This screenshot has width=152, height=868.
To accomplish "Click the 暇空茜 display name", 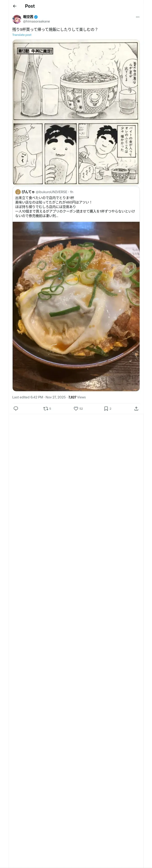I will (28, 17).
